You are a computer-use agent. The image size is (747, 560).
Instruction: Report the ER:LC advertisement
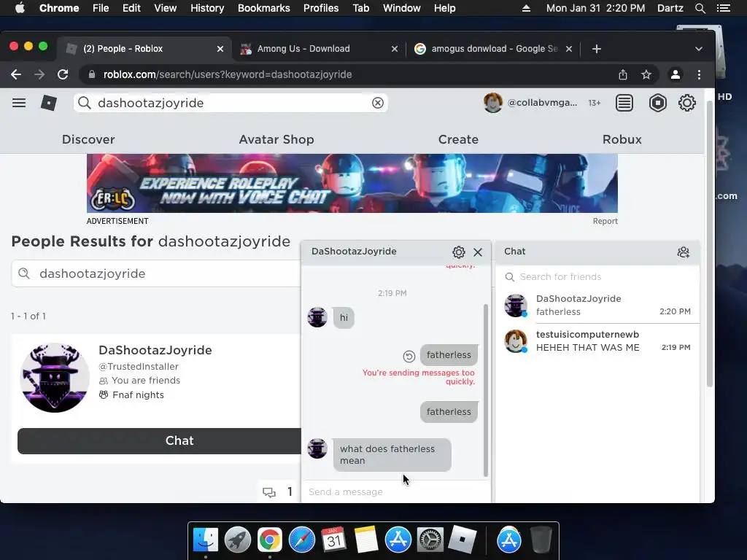pos(605,221)
